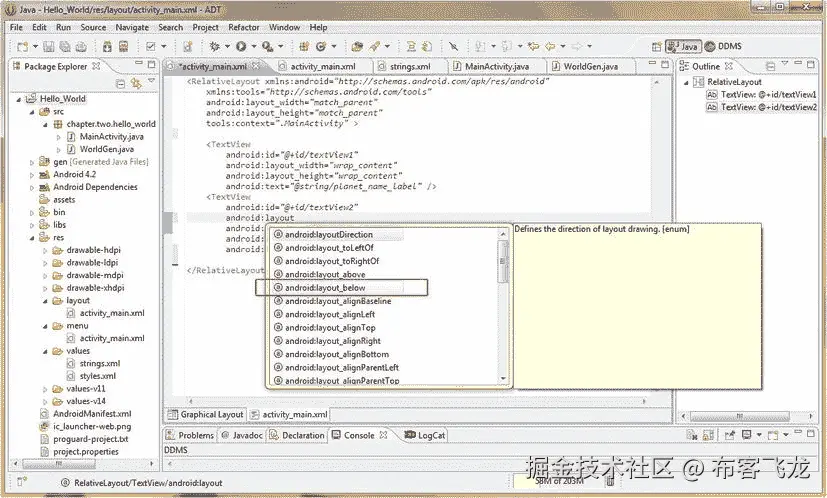Collapse the Hello_World project node

pos(19,99)
